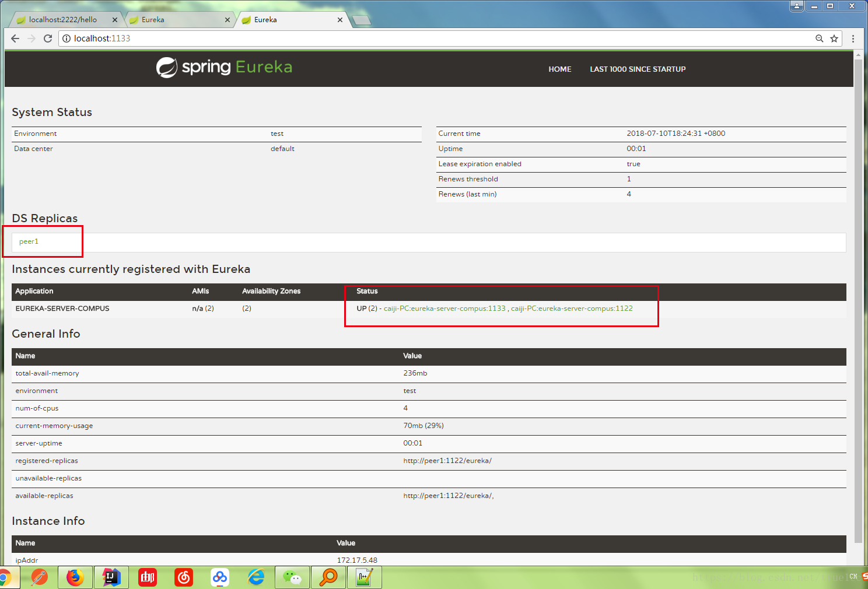This screenshot has height=589, width=868.
Task: Close the localhost:2222/hello tab
Action: [x=115, y=20]
